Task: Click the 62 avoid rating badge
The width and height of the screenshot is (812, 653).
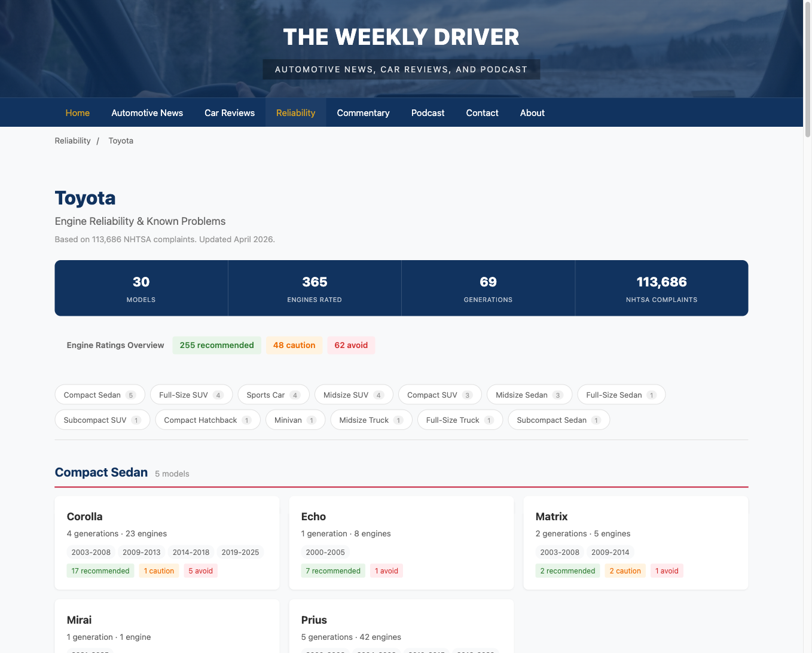Action: coord(351,345)
